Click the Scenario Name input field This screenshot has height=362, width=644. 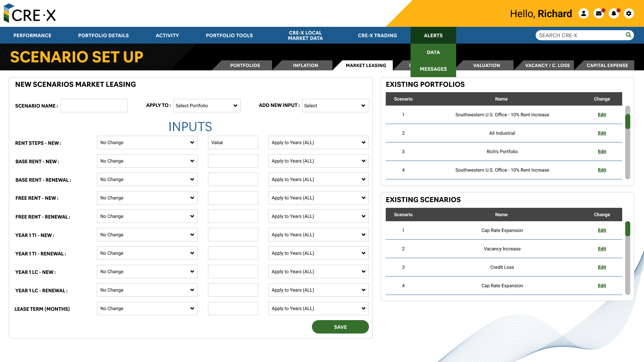(x=94, y=106)
